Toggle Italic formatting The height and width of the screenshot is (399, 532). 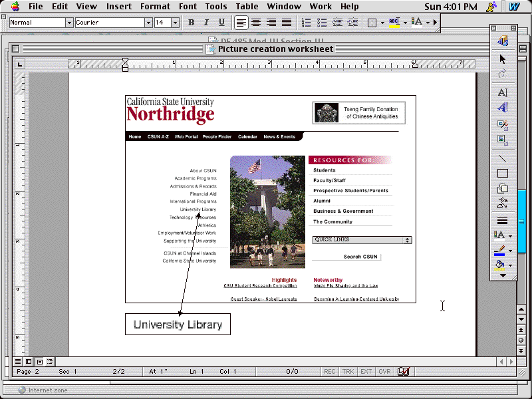click(x=206, y=23)
